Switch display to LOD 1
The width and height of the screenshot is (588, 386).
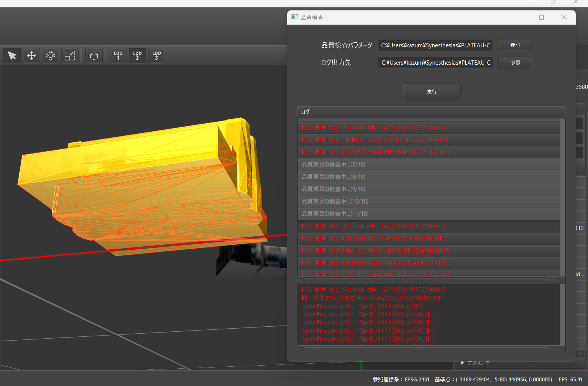click(118, 55)
